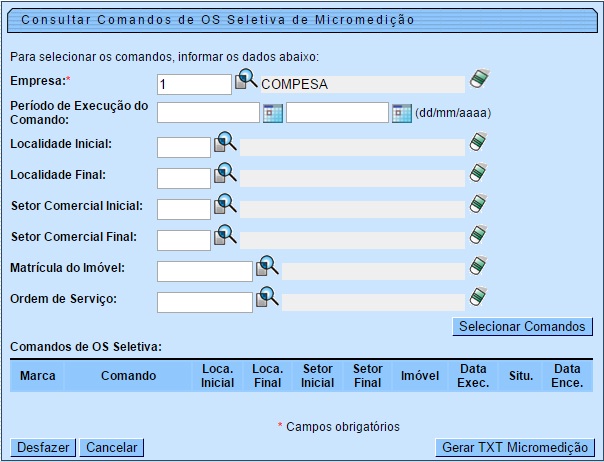Image resolution: width=604 pixels, height=462 pixels.
Task: Open calendar for execution period end date
Action: [401, 112]
